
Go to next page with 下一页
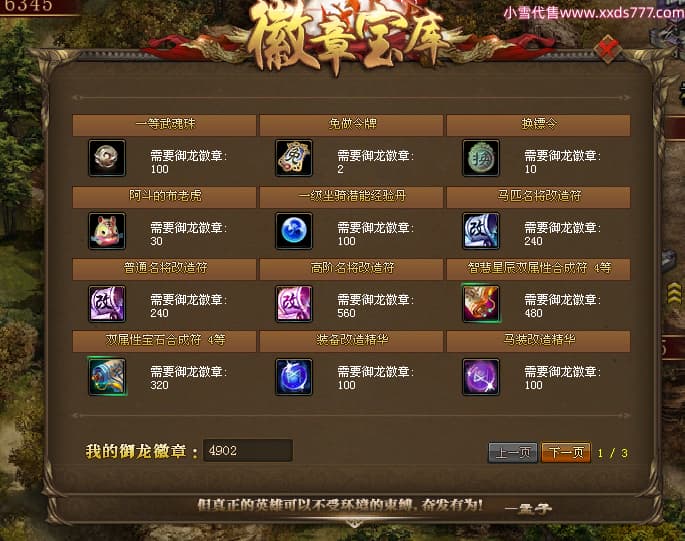pyautogui.click(x=566, y=452)
